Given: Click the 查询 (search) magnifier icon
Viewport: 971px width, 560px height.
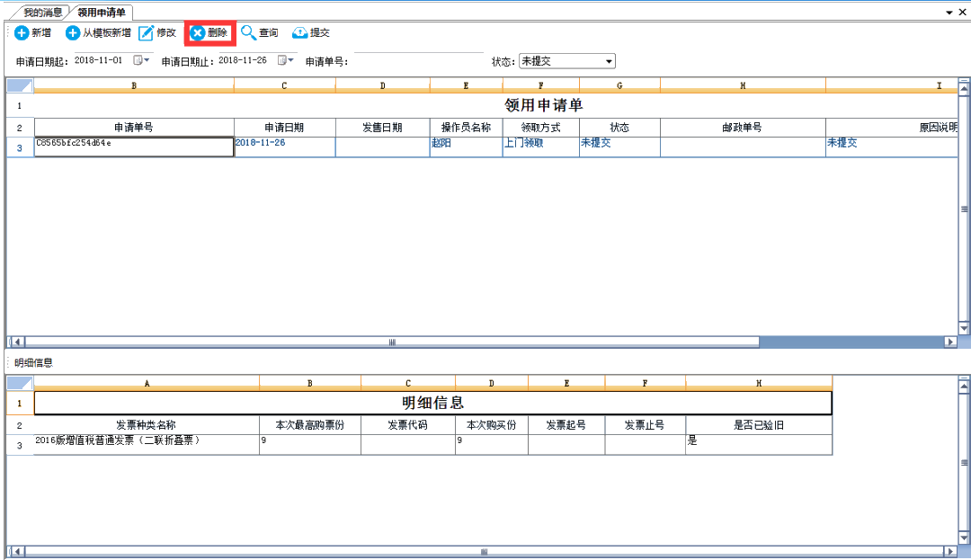Looking at the screenshot, I should 248,32.
